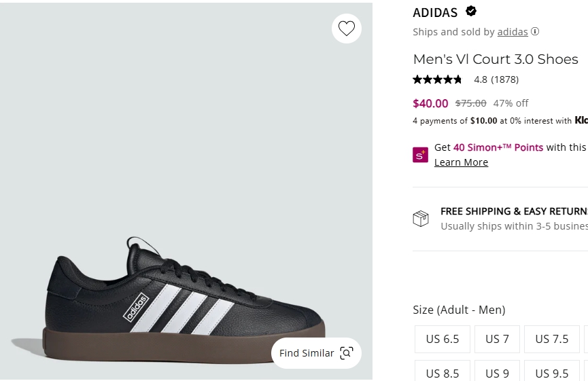This screenshot has width=588, height=381.
Task: Open the 1878 reviews count
Action: (x=505, y=79)
